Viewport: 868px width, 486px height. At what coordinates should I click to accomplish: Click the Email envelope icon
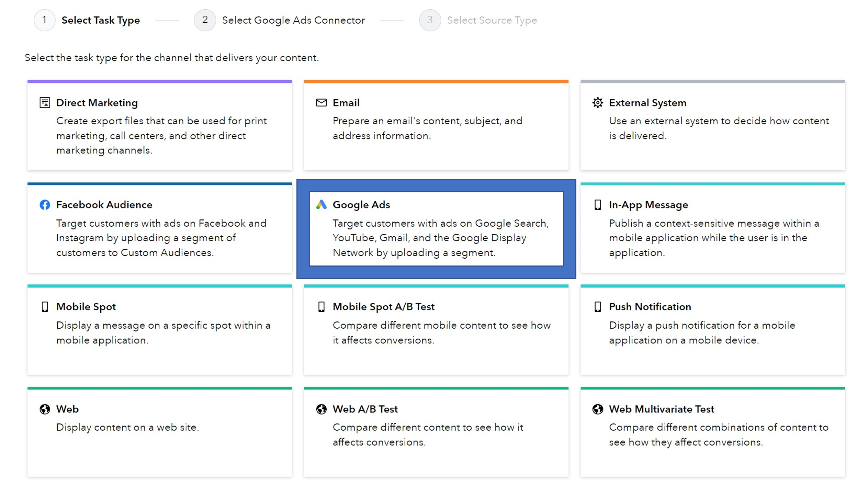(x=321, y=102)
